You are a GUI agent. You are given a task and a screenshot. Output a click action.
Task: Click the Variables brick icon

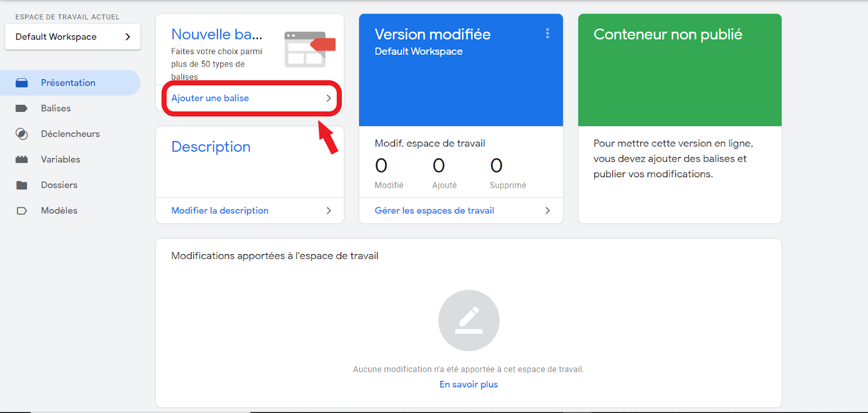(x=22, y=160)
